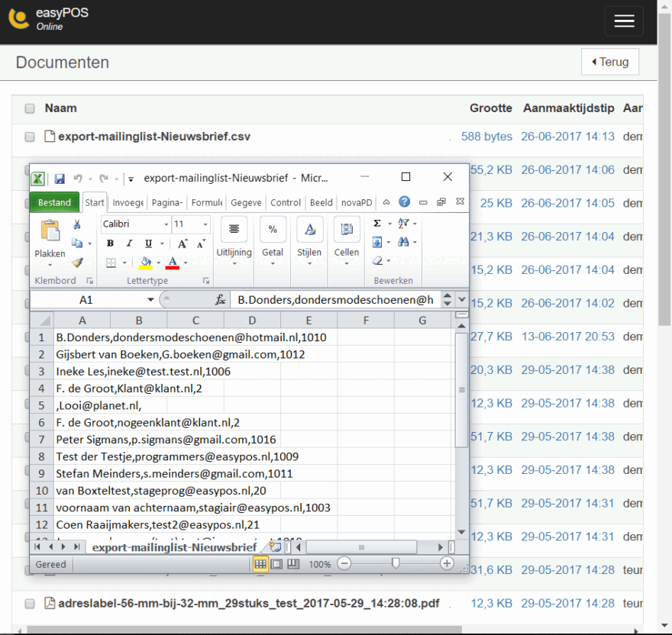Open the Calibri font name dropdown
The width and height of the screenshot is (672, 635).
(166, 224)
